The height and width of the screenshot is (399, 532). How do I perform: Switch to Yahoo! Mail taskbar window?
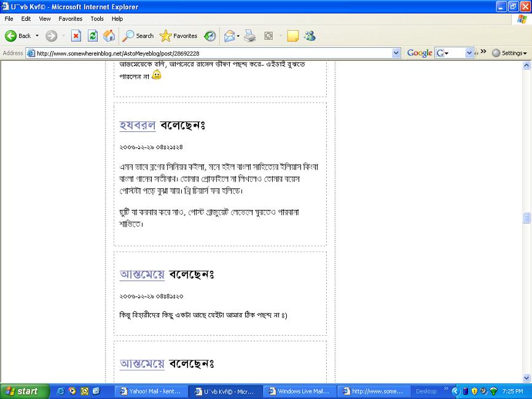[x=151, y=391]
